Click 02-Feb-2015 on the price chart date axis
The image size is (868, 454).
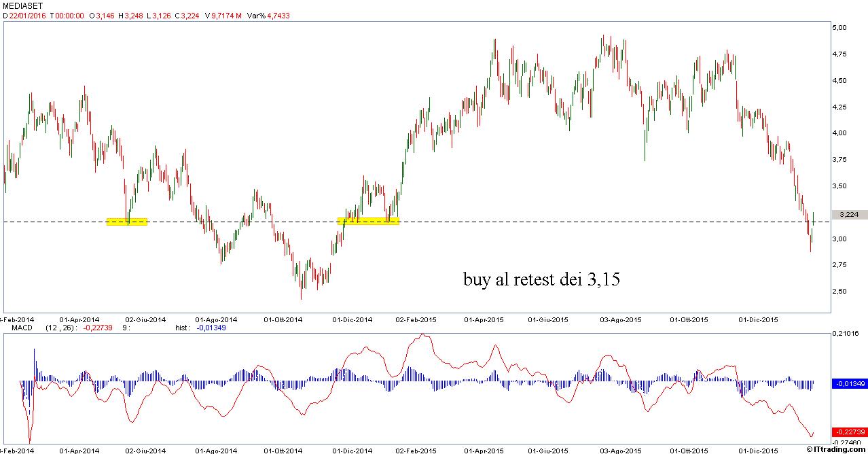(x=416, y=319)
